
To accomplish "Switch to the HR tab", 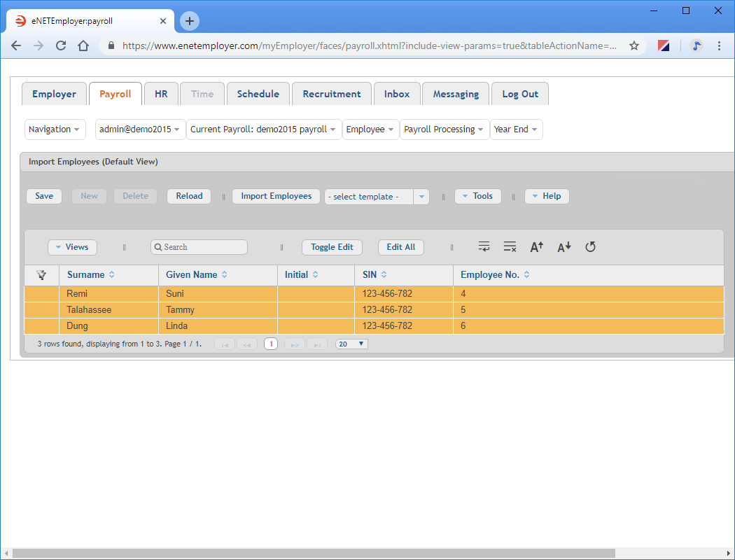I will (161, 94).
